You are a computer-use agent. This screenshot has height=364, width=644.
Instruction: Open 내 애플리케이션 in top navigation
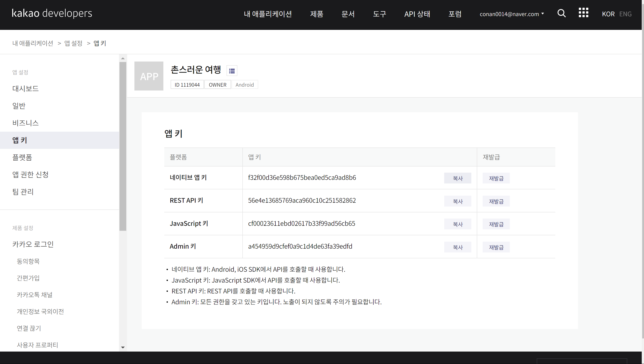pos(268,14)
